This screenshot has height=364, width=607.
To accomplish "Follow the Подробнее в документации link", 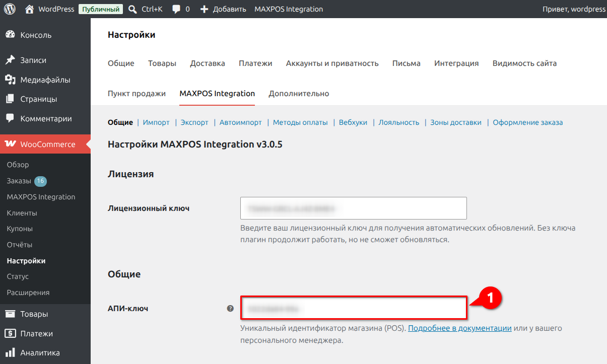I will 460,328.
